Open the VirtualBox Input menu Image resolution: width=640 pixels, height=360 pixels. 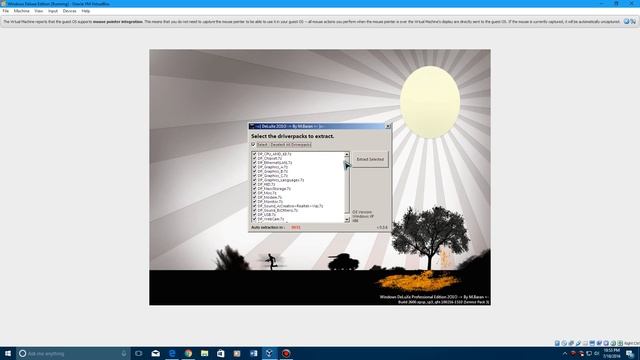coord(53,11)
